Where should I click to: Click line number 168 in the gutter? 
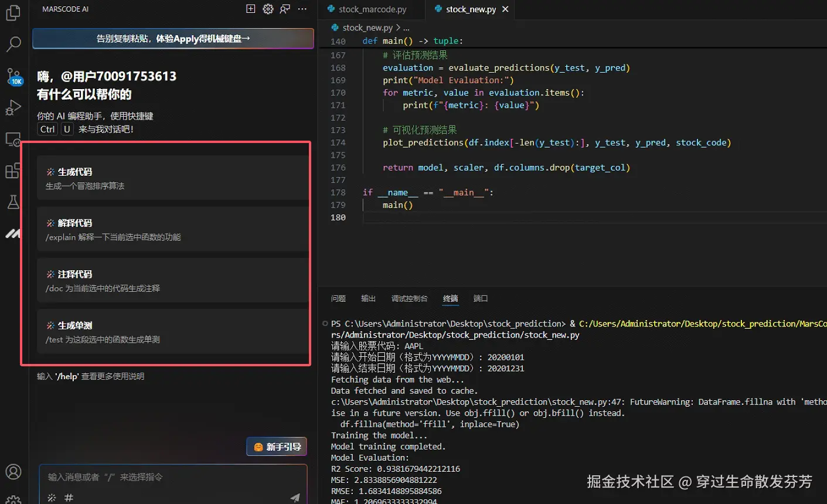(338, 68)
